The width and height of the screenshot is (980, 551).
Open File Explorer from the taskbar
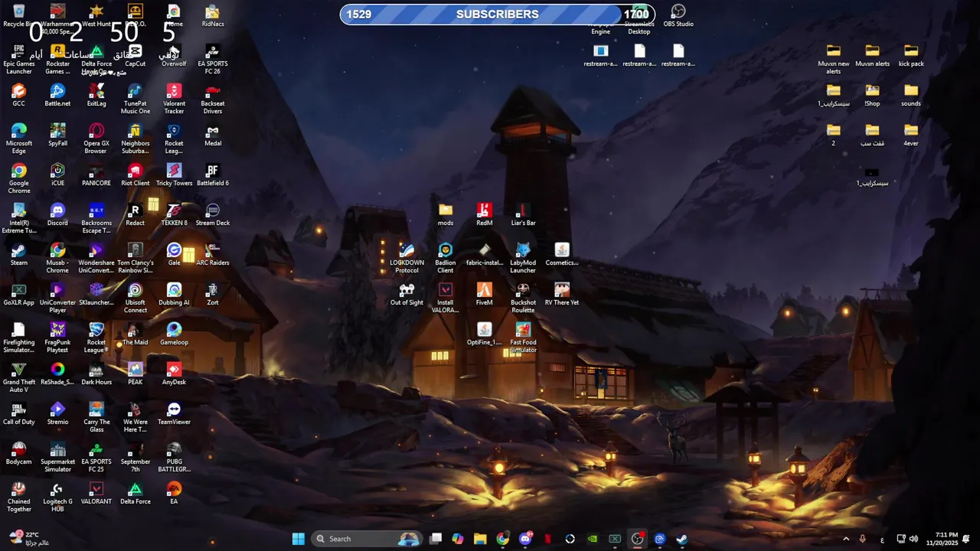coord(480,539)
